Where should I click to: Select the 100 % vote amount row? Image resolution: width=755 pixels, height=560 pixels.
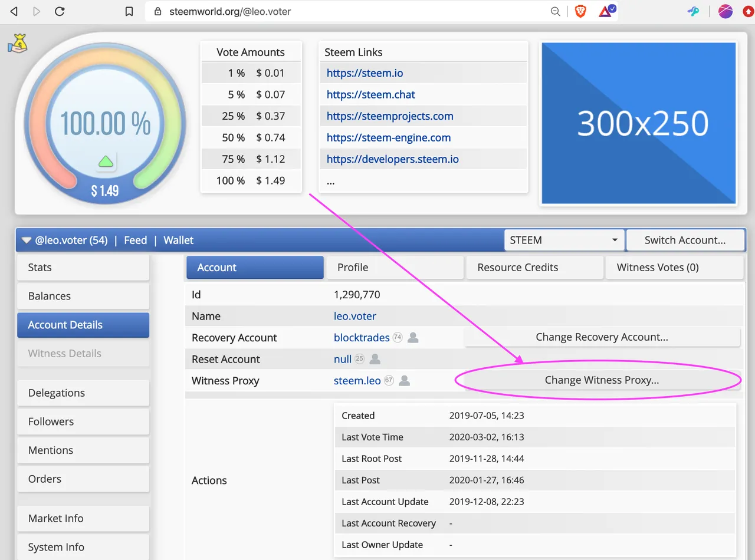(251, 180)
